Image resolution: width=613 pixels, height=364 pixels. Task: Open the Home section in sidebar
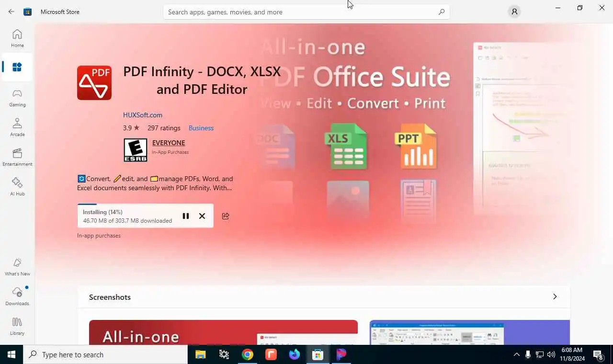pyautogui.click(x=17, y=38)
